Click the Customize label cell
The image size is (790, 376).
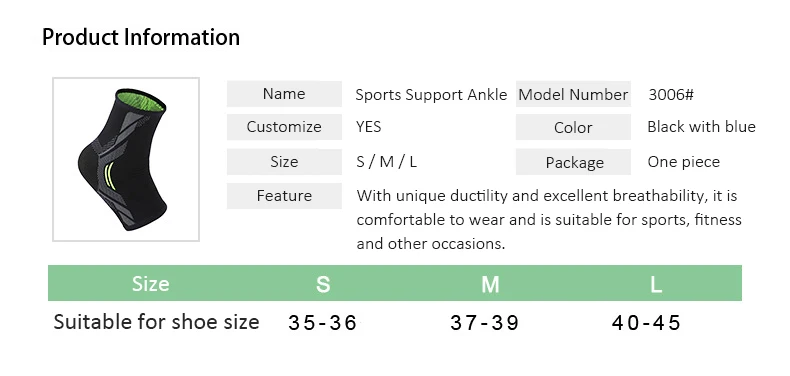284,127
